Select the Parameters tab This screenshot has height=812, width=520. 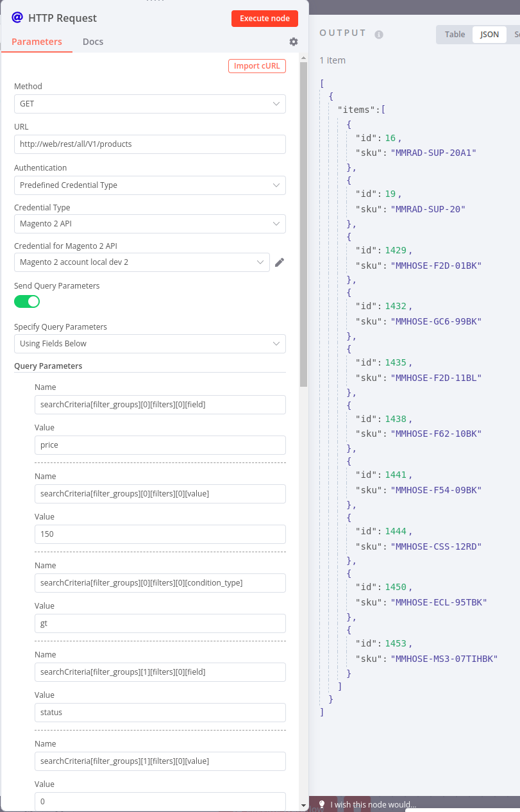tap(37, 41)
